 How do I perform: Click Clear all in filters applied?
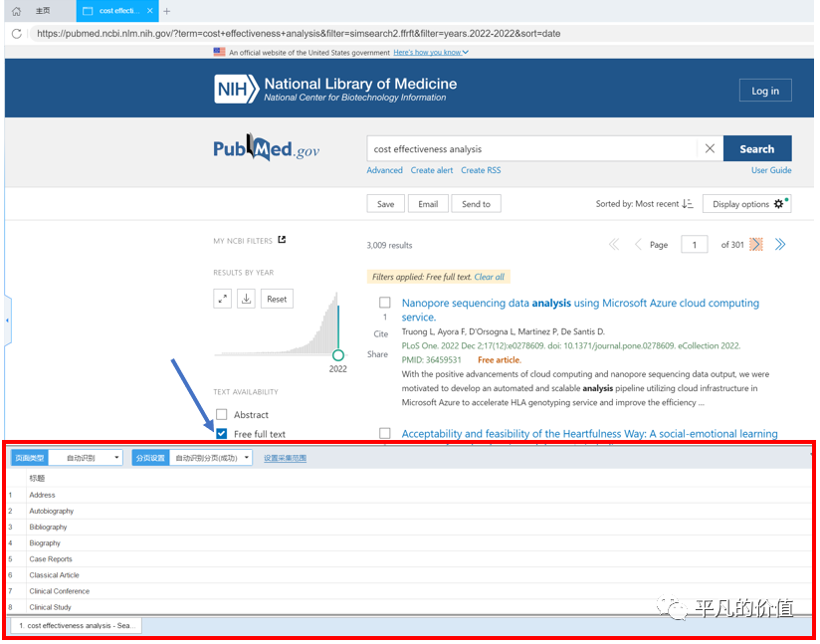click(490, 277)
